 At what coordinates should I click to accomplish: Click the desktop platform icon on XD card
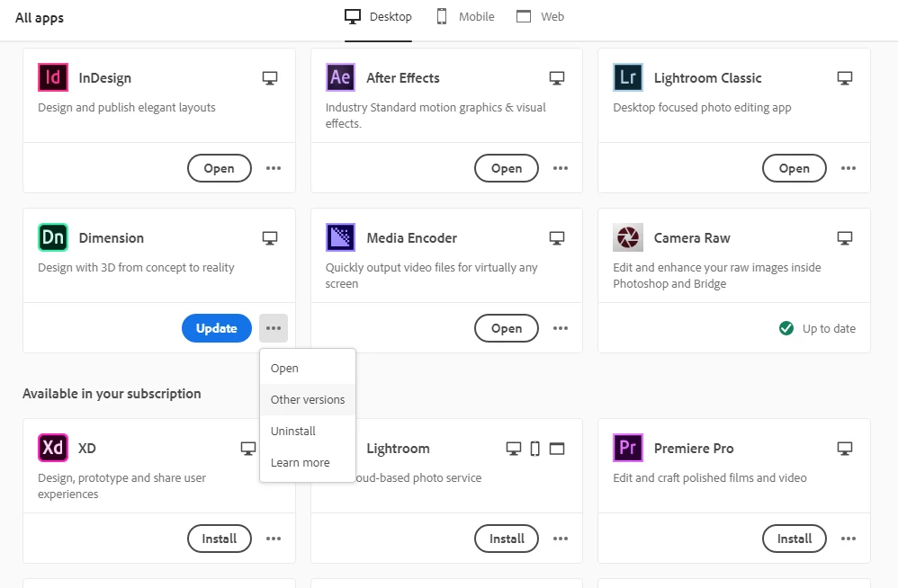248,449
